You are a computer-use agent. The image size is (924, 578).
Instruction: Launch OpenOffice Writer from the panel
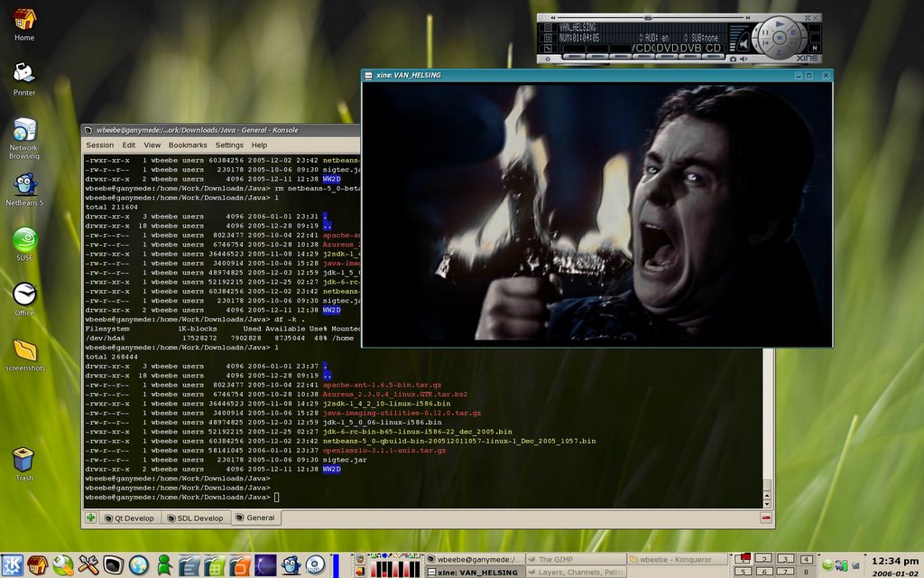tap(189, 565)
